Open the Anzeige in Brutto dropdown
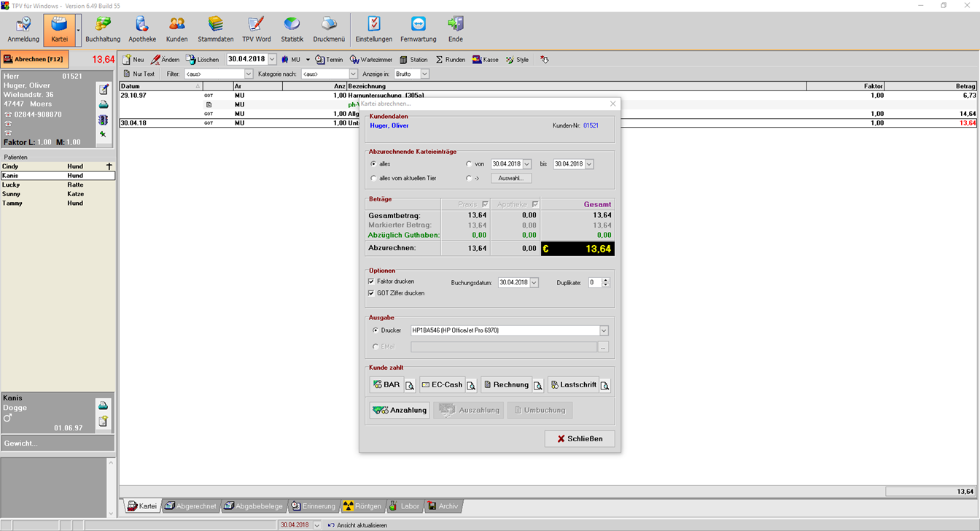980x531 pixels. (424, 74)
